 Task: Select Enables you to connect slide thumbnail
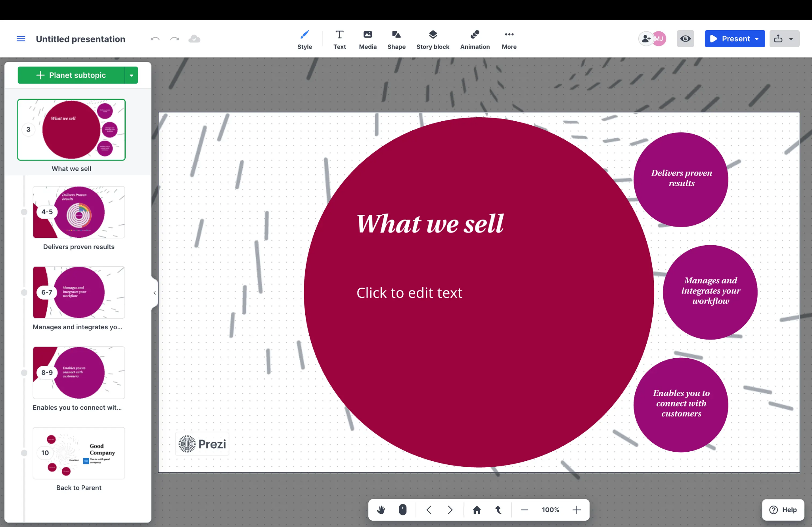coord(79,373)
